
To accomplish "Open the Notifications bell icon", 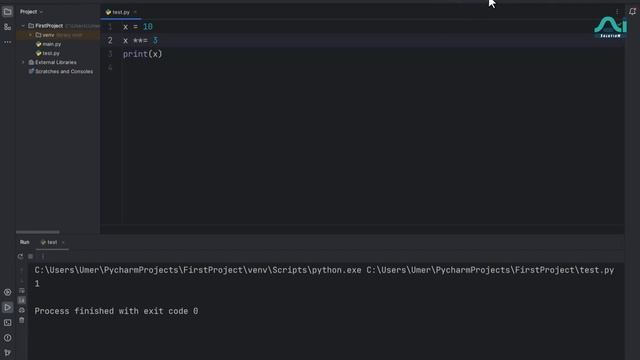I will tap(632, 11).
